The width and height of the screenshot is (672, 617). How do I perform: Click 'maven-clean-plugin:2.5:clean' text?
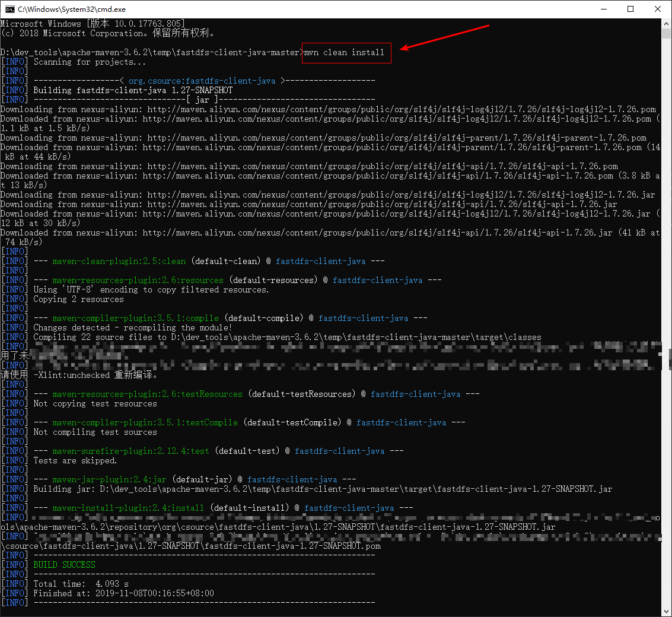coord(119,261)
